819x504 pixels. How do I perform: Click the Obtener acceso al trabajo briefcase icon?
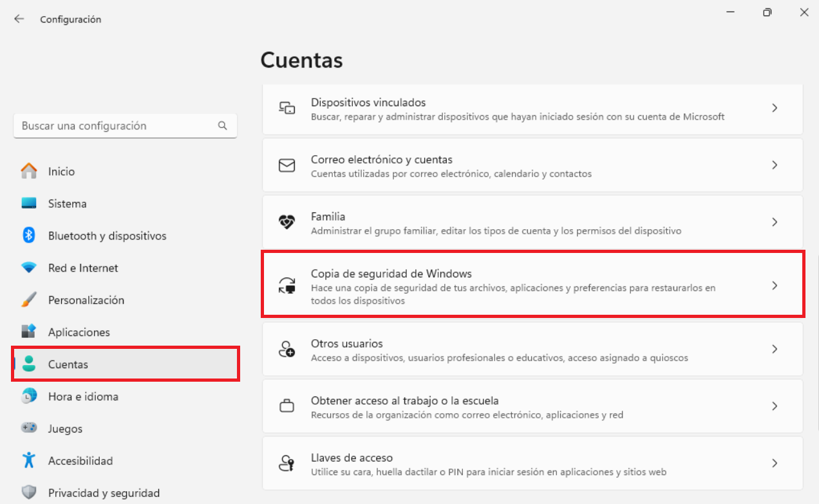pyautogui.click(x=287, y=406)
